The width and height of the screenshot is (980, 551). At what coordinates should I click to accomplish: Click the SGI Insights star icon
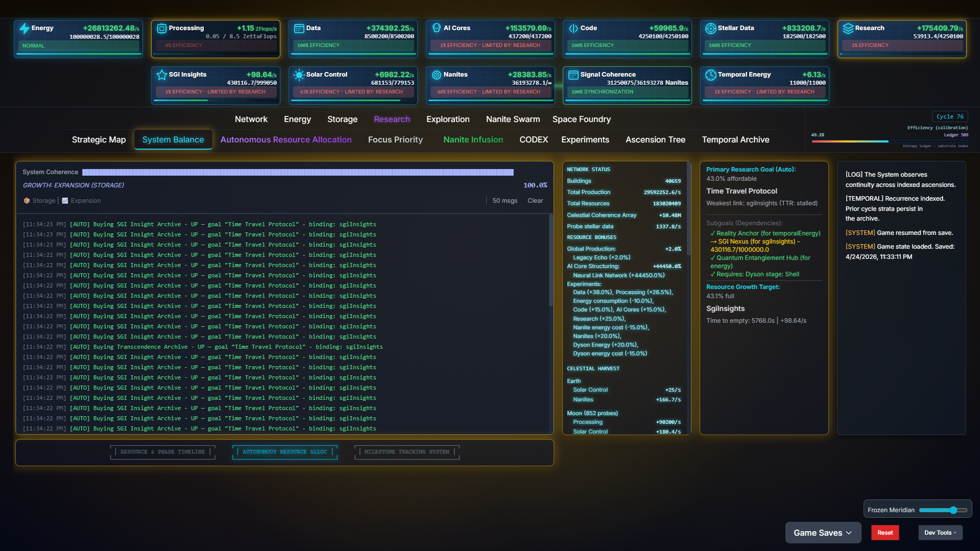[x=162, y=75]
